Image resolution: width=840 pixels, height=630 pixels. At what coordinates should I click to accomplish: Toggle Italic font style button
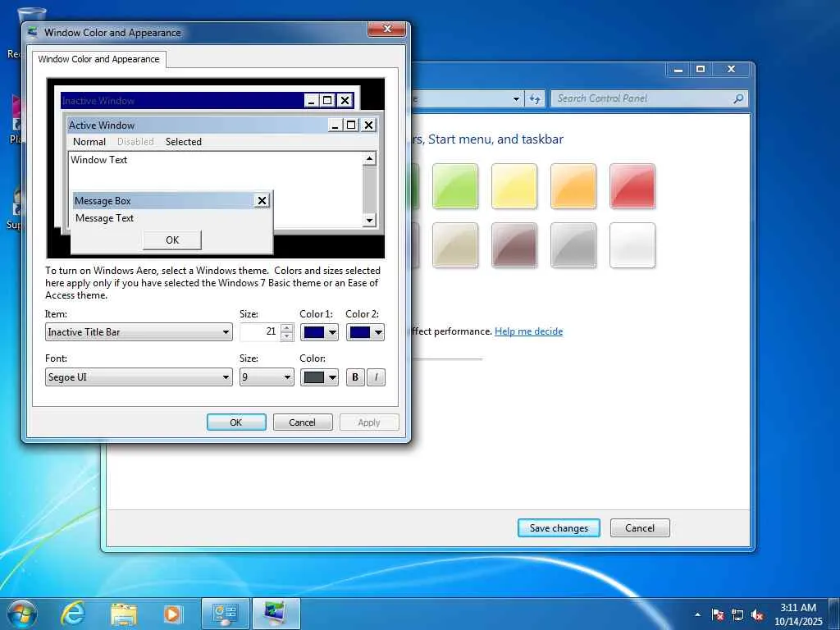(376, 377)
